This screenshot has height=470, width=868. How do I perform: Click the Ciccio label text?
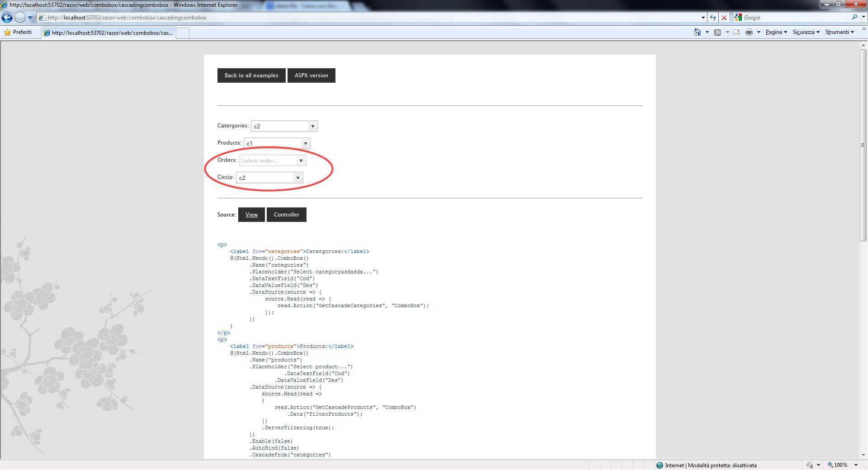[226, 177]
